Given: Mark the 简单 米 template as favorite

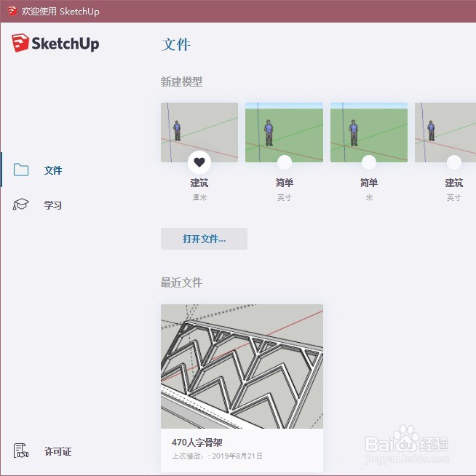Looking at the screenshot, I should pos(369,162).
